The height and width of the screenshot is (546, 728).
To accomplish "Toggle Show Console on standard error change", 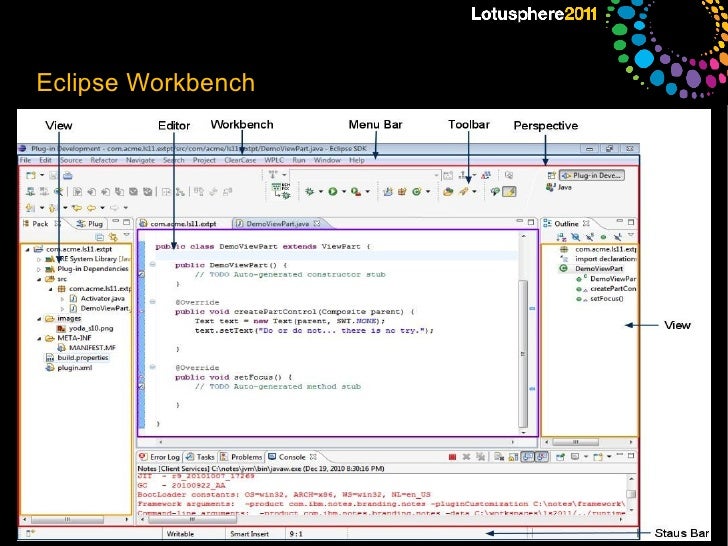I will (x=541, y=457).
